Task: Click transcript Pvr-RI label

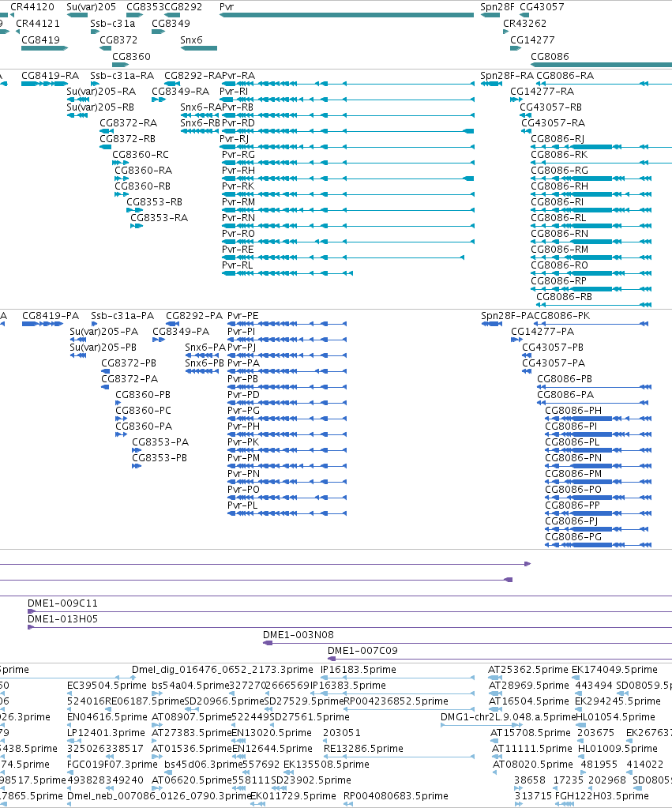Action: click(x=234, y=91)
